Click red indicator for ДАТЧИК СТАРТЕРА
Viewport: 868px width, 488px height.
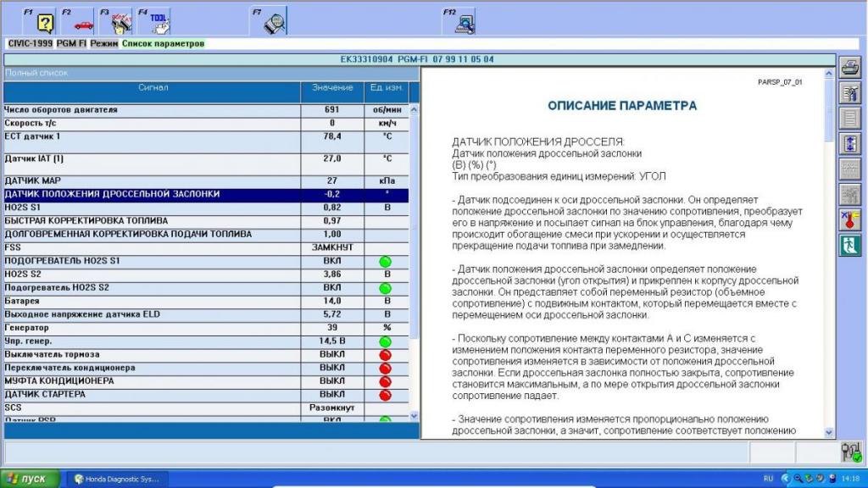(386, 395)
